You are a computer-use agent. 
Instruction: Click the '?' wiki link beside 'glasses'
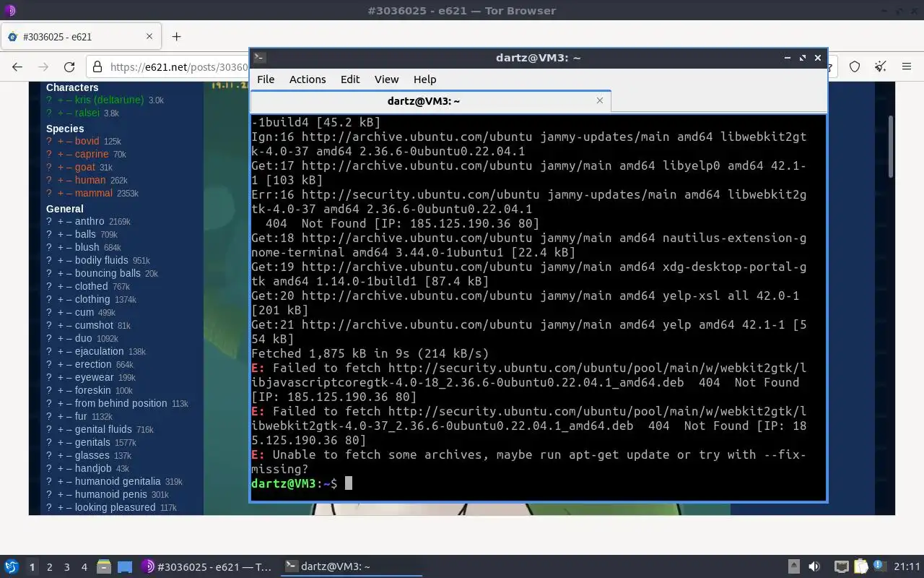pyautogui.click(x=50, y=456)
